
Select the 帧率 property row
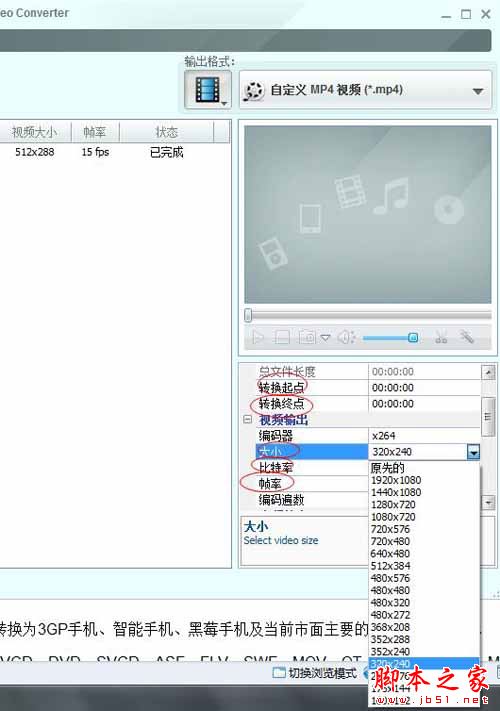coord(312,484)
